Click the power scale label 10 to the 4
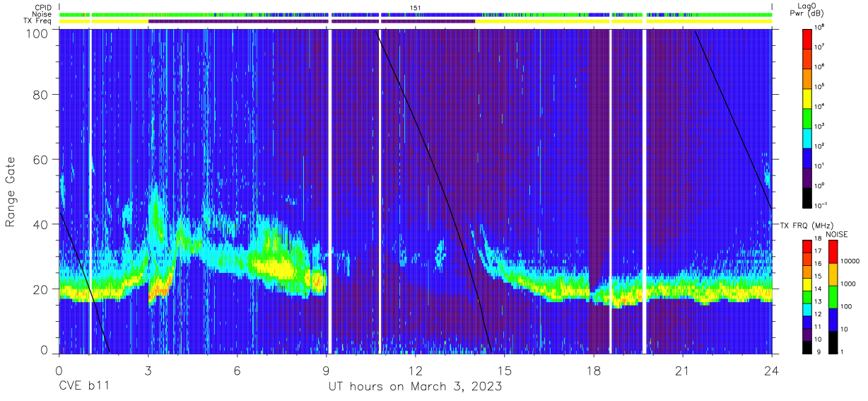 [821, 106]
